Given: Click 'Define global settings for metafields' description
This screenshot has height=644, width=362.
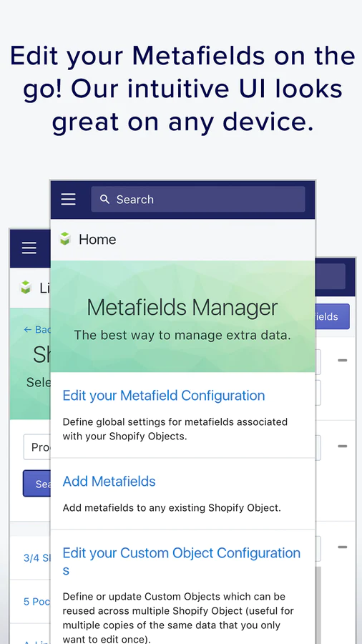Looking at the screenshot, I should click(175, 429).
